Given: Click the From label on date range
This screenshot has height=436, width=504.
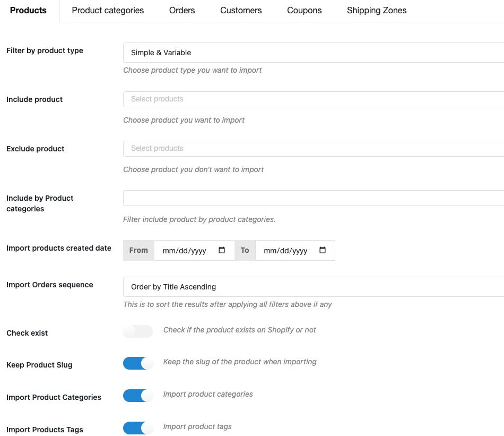Looking at the screenshot, I should (x=138, y=250).
